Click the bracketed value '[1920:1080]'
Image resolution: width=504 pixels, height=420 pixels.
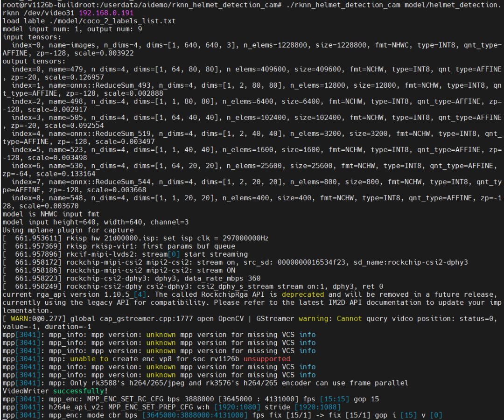coord(237,407)
